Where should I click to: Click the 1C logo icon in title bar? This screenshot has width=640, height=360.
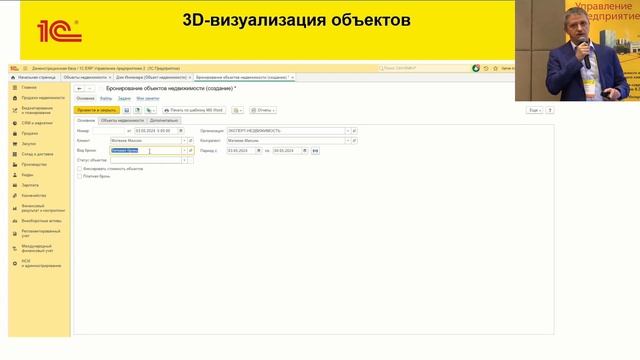click(14, 68)
